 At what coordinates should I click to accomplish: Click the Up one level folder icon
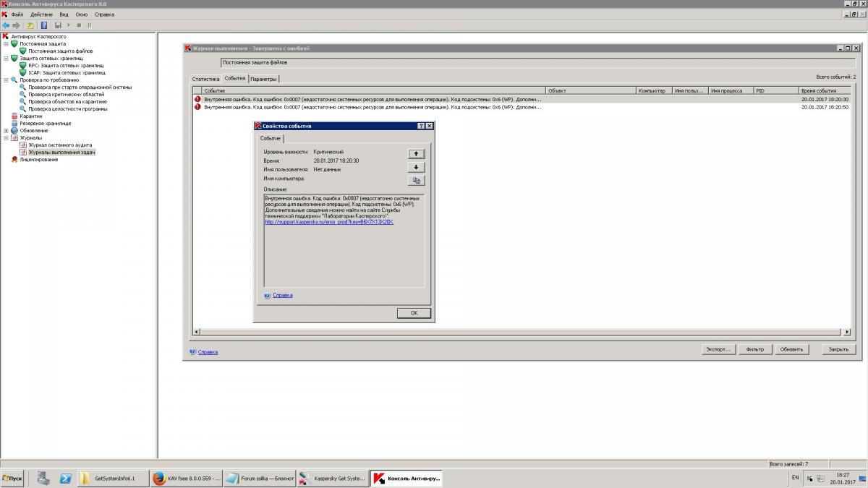coord(30,25)
